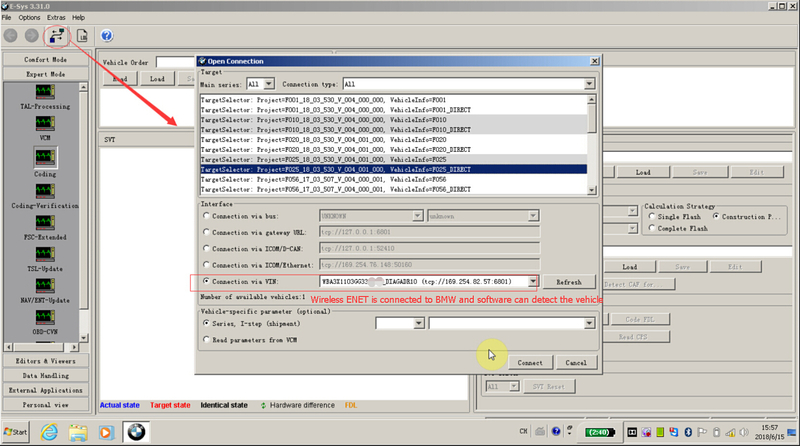800x446 pixels.
Task: Click the Cancel button in Open Connection
Action: (576, 363)
